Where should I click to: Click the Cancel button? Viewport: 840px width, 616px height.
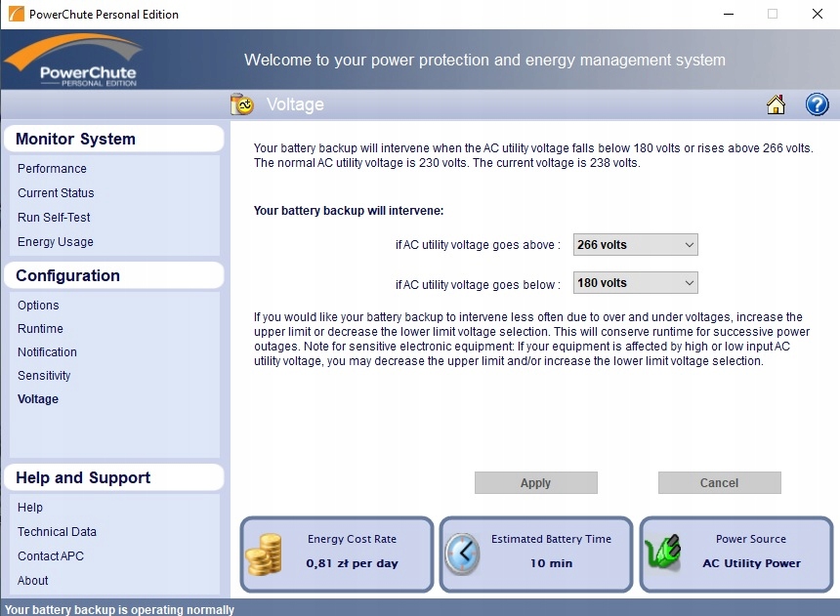coord(720,482)
